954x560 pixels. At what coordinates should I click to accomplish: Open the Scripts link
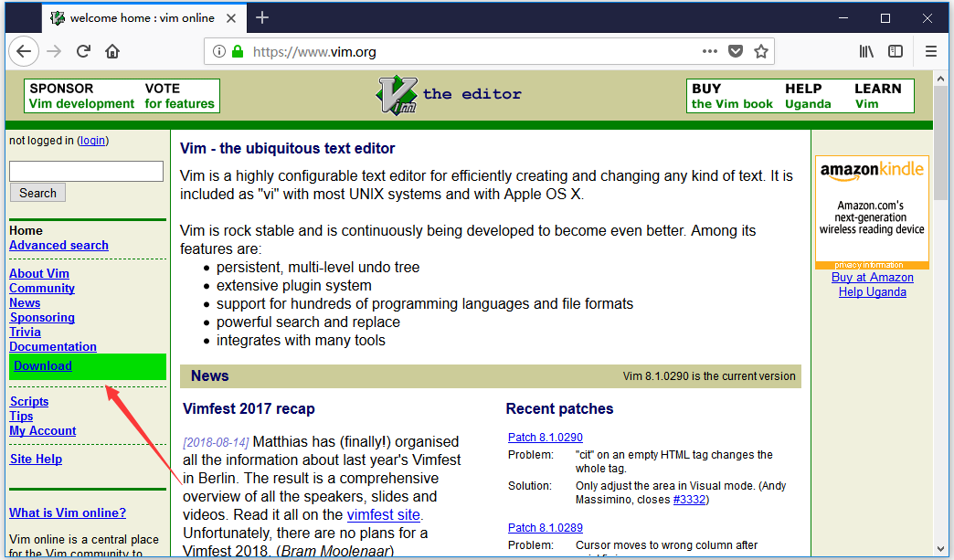(x=29, y=401)
